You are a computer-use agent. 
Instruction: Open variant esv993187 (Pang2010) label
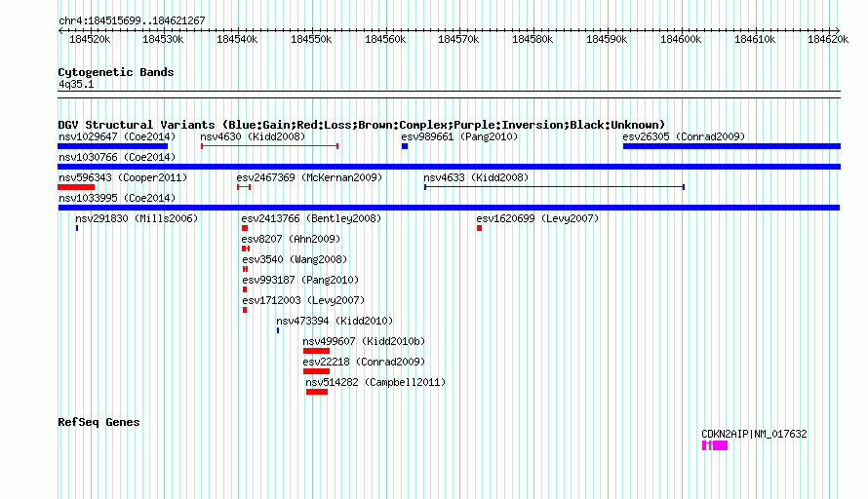300,280
